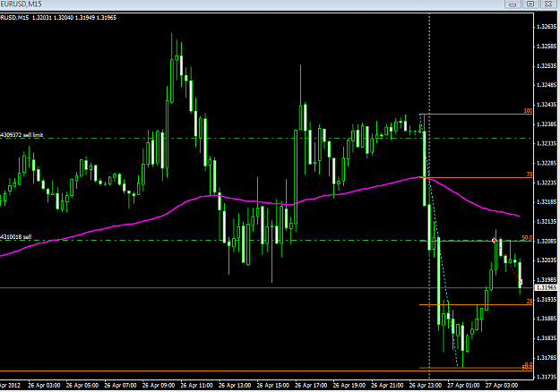This screenshot has height=392, width=560.
Task: Click price scale value 1.32085
Action: (547, 241)
